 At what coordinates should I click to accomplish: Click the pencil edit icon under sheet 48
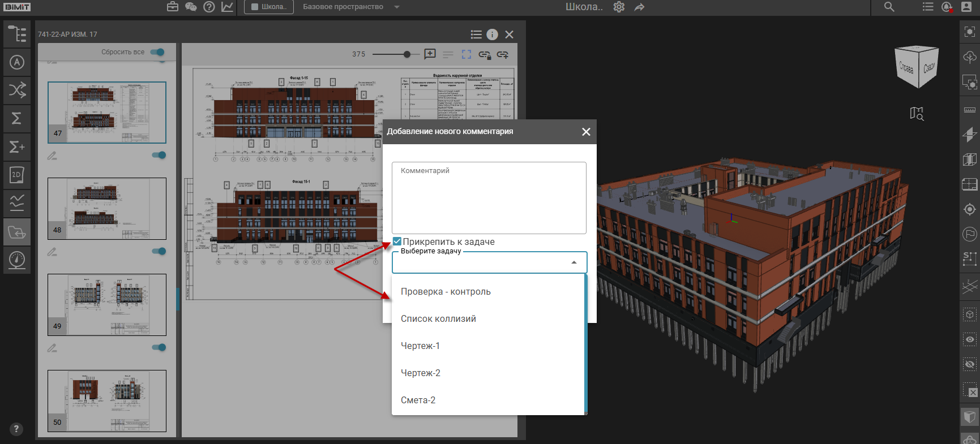click(52, 252)
